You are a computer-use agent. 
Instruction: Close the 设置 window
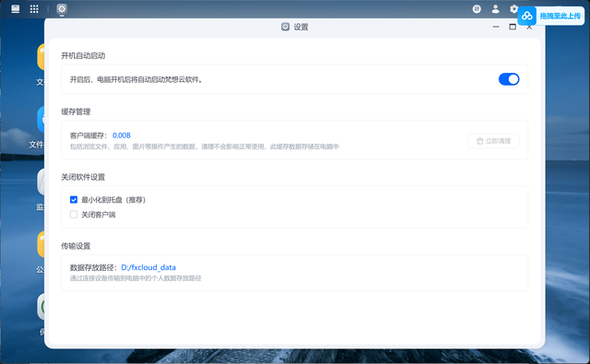pos(529,27)
